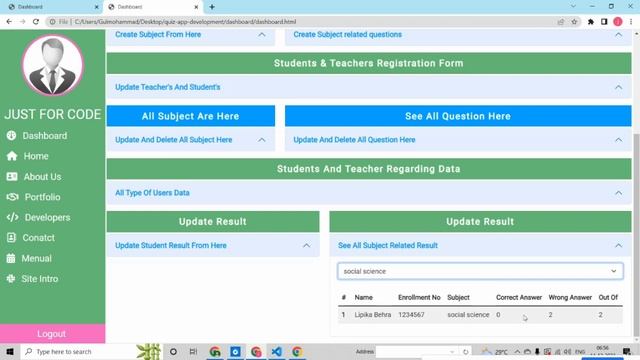640x360 pixels.
Task: Click Create Subject From Here link
Action: click(x=158, y=35)
